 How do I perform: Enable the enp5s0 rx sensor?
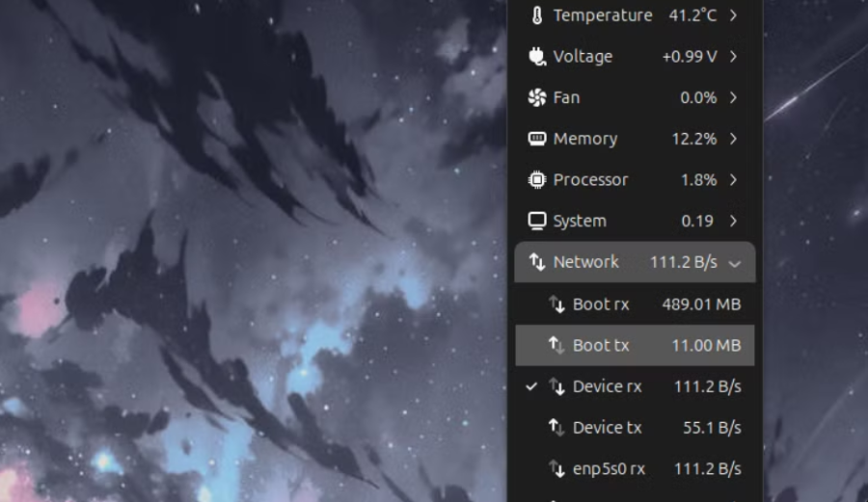click(x=609, y=469)
